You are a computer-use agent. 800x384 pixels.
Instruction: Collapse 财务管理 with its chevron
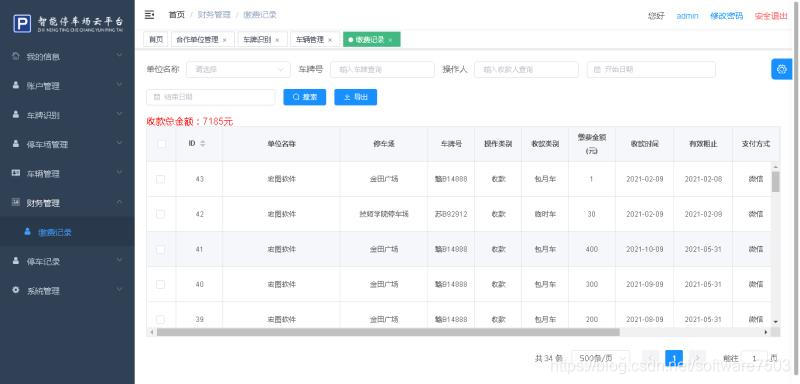pyautogui.click(x=119, y=202)
